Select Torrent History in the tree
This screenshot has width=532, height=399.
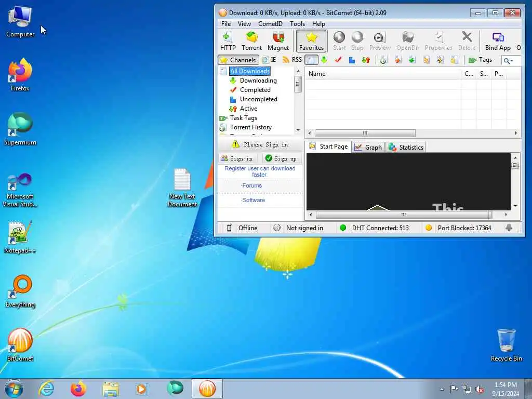[251, 127]
